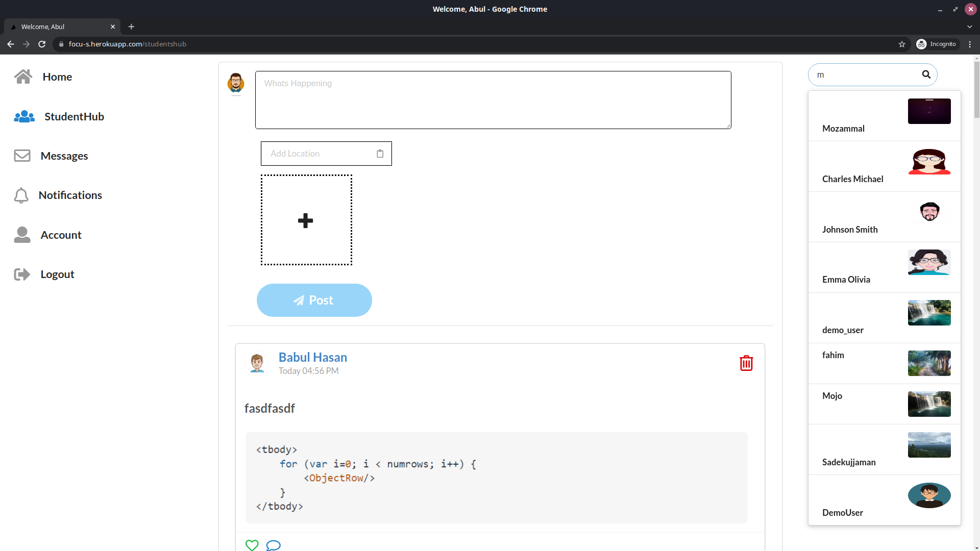This screenshot has width=980, height=551.
Task: Delete Babul Hasan's post with trash icon
Action: [x=746, y=363]
